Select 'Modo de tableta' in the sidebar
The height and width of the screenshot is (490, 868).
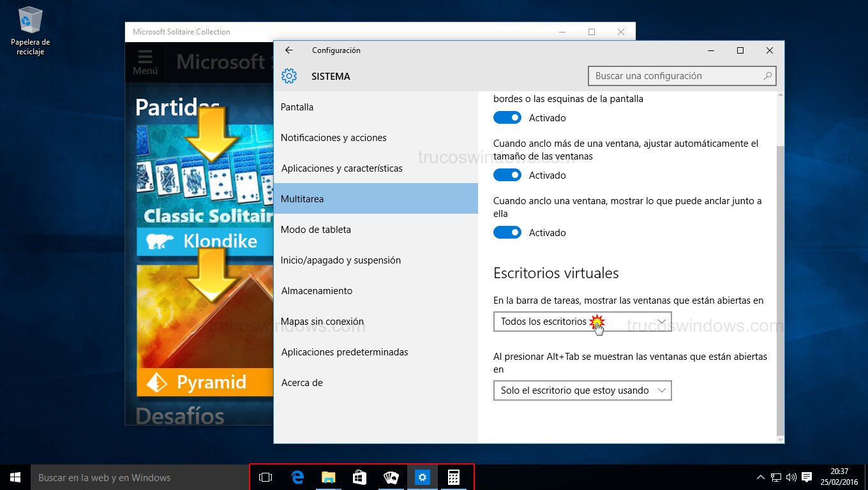point(316,230)
